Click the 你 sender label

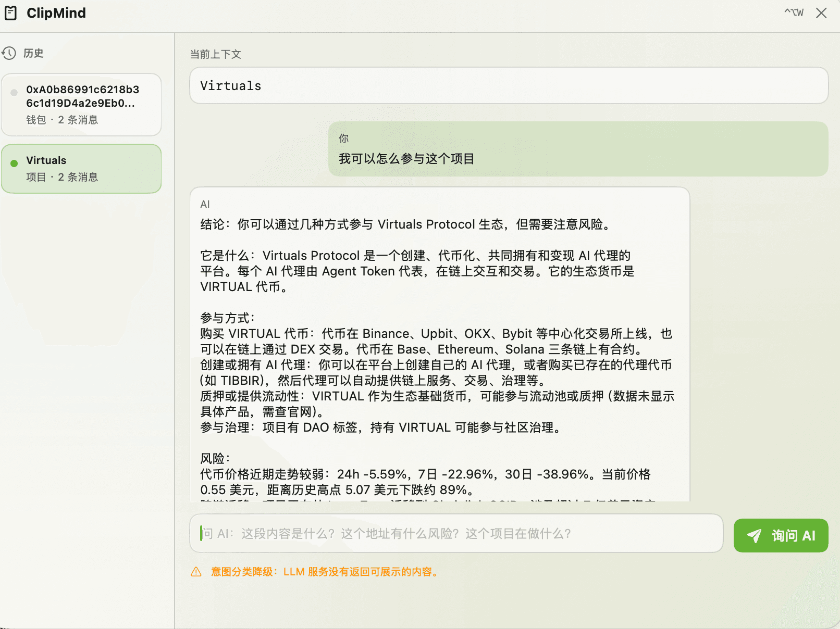343,139
